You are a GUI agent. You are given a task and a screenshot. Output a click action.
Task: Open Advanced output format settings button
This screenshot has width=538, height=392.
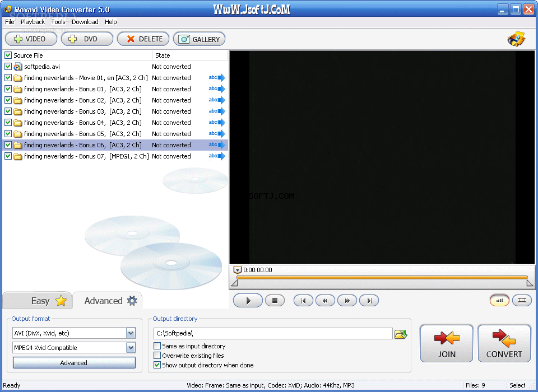(74, 362)
